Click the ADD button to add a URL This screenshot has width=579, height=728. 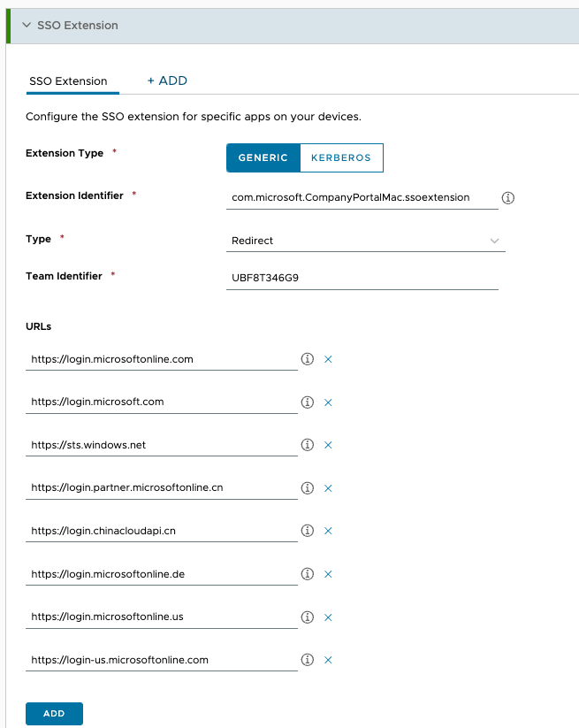tap(54, 713)
